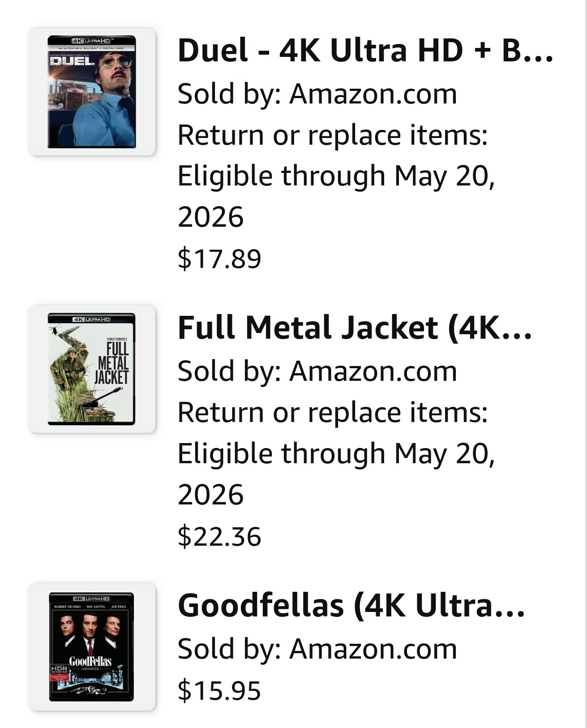Open the Duel Blu-ray cover thumbnail
The height and width of the screenshot is (728, 587).
pos(91,92)
